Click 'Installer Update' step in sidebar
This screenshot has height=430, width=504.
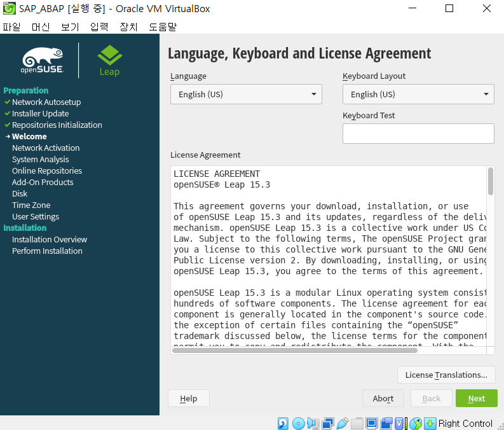pos(40,113)
